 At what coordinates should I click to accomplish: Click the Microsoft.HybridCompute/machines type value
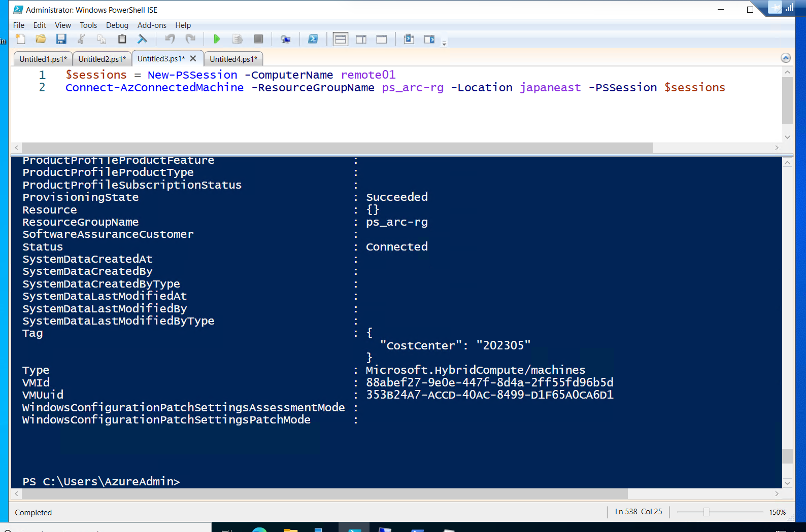pyautogui.click(x=476, y=370)
